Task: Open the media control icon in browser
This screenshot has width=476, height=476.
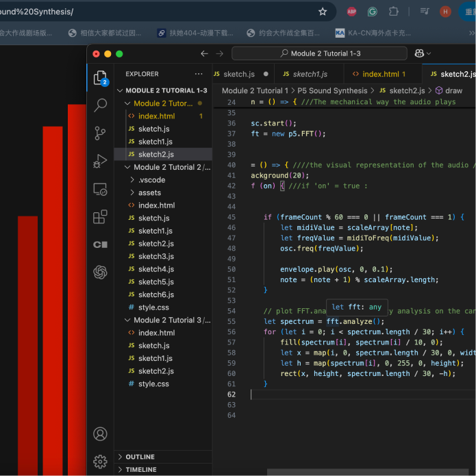Action: point(425,12)
